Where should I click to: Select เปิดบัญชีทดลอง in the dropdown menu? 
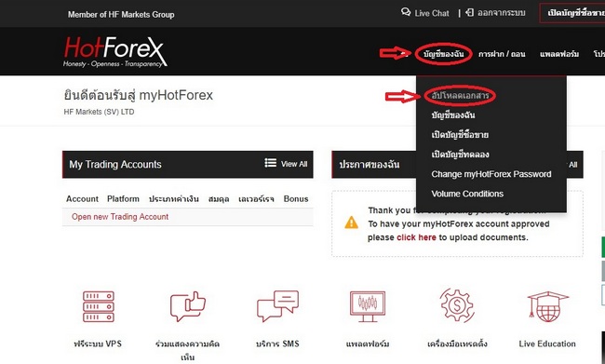coord(460,155)
